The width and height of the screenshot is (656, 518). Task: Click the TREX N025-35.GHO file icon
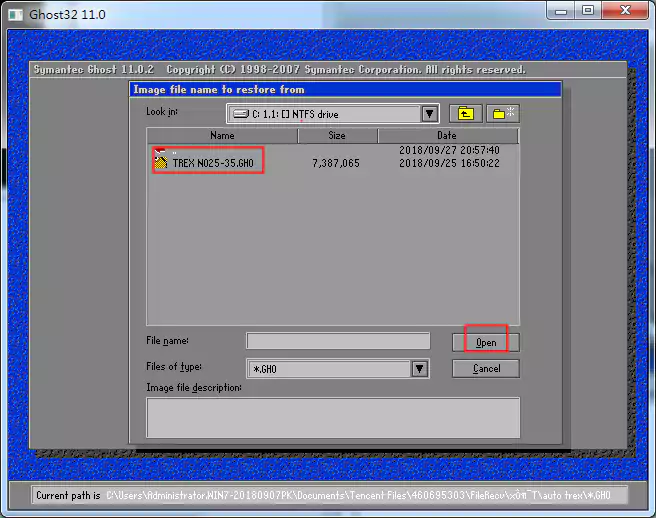pos(161,162)
